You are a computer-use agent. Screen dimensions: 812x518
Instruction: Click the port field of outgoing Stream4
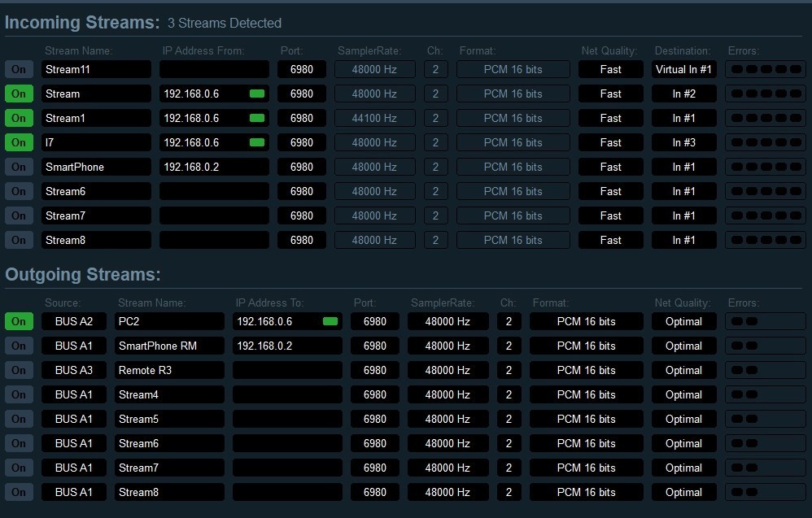click(374, 394)
